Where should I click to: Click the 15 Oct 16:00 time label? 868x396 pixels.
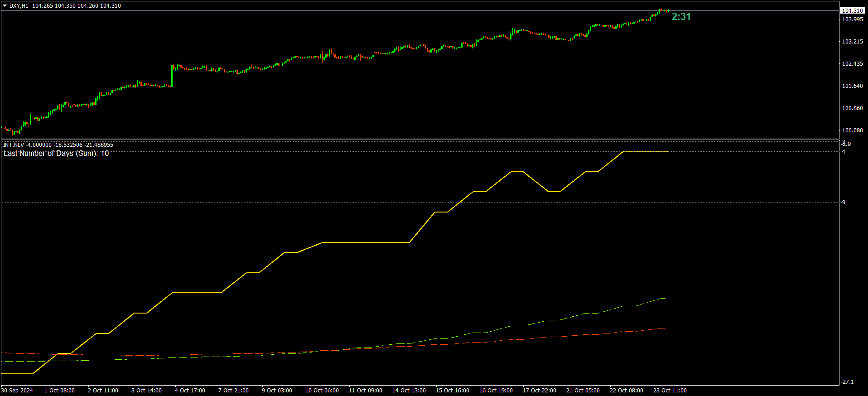click(x=452, y=391)
